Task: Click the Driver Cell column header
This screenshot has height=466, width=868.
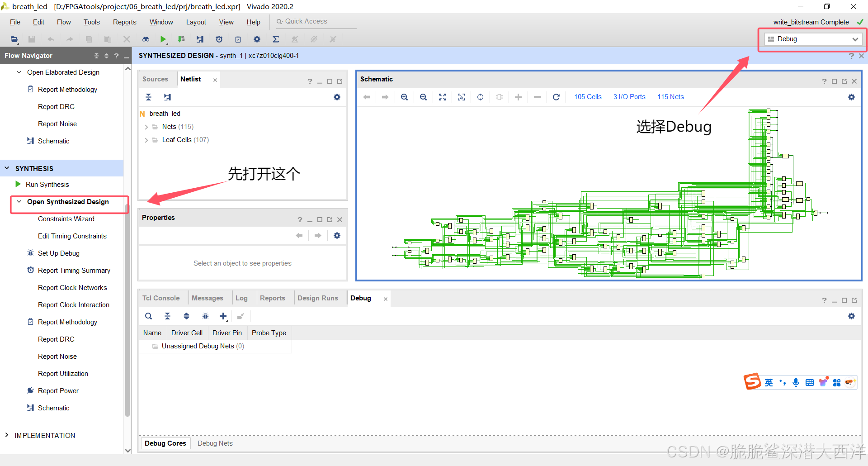Action: [187, 333]
